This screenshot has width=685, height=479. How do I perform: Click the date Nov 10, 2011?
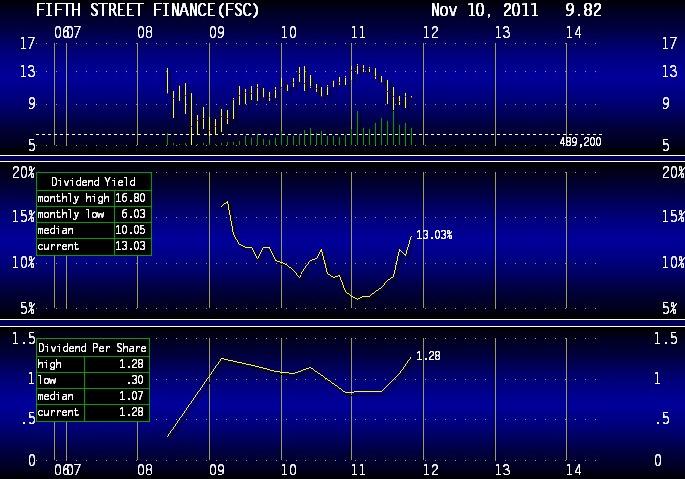484,10
